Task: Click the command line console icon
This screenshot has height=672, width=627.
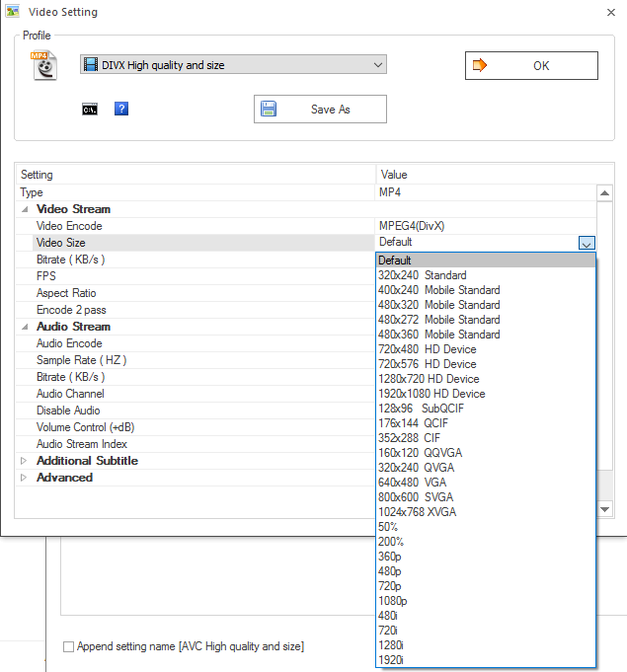Action: 90,110
